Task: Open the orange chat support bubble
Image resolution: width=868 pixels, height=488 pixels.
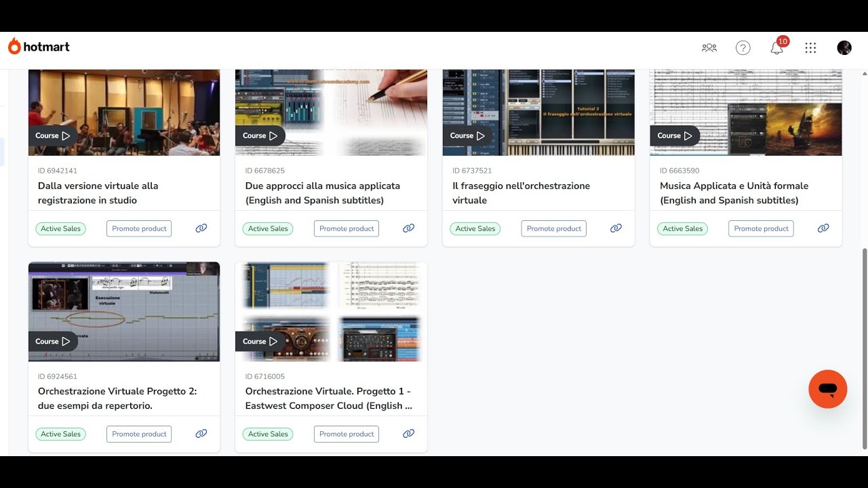Action: (828, 389)
